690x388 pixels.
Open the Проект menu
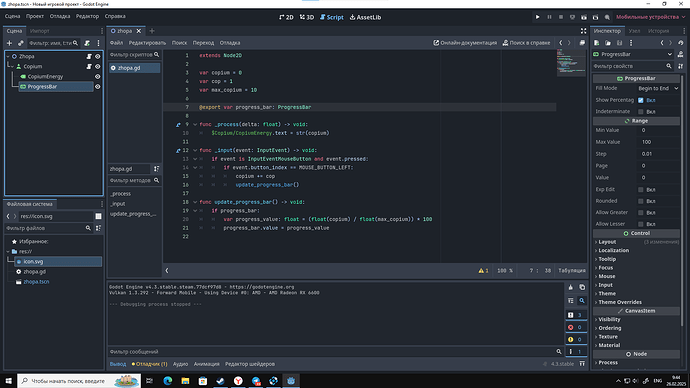pos(35,16)
